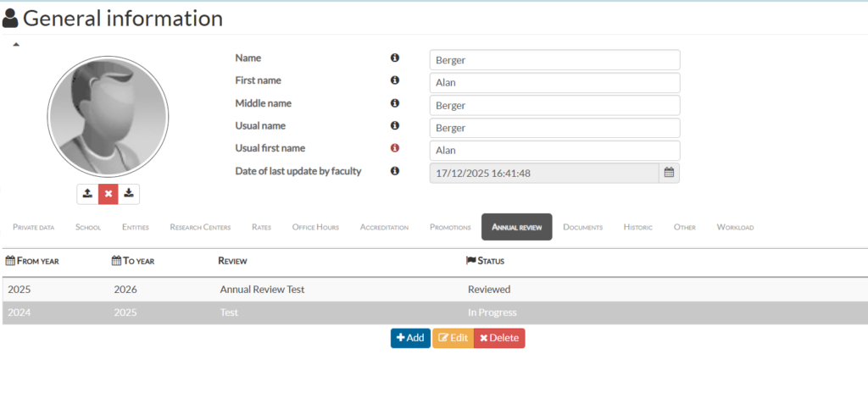Viewport: 868px width, 409px height.
Task: Click info icon next to Usual name
Action: pyautogui.click(x=394, y=125)
